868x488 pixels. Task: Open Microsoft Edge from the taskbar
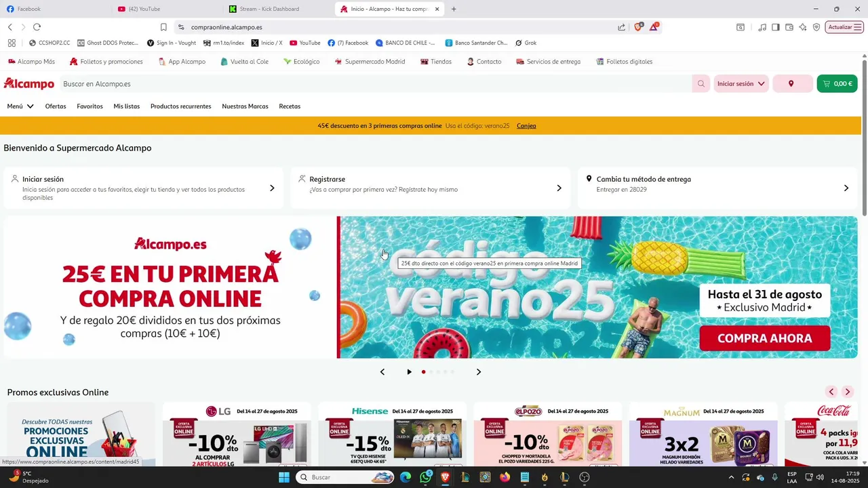tap(406, 477)
